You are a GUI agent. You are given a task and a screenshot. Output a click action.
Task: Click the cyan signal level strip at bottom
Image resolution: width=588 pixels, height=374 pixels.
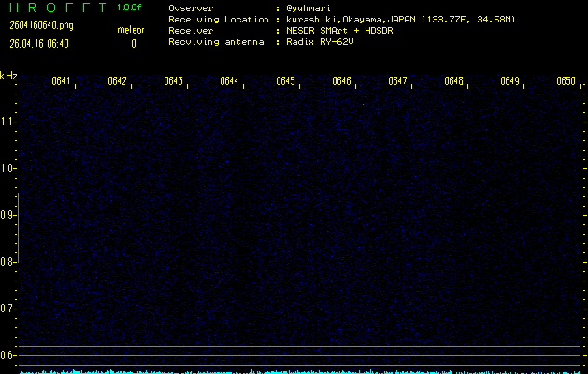tap(299, 370)
